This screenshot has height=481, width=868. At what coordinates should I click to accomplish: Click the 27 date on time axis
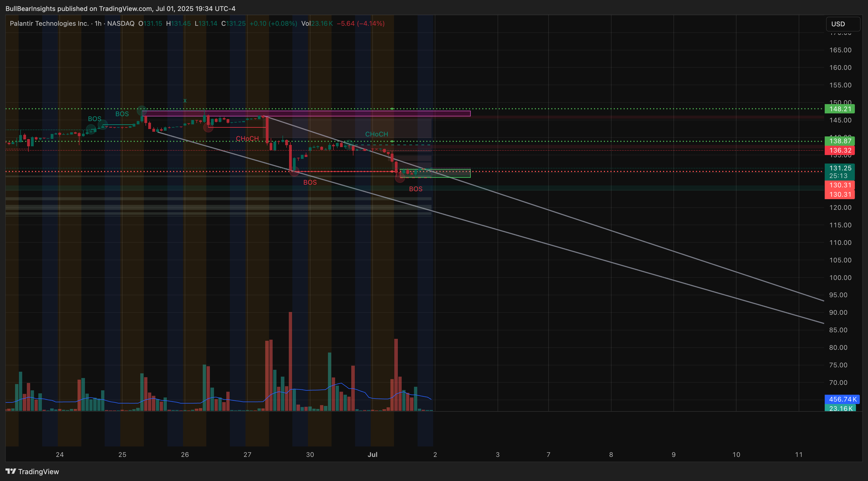247,455
